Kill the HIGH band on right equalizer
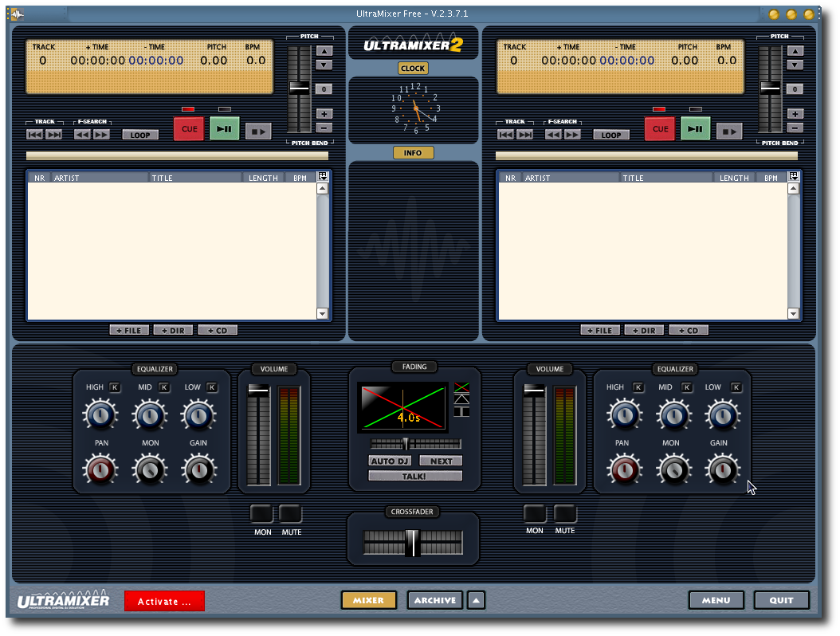 pos(638,387)
